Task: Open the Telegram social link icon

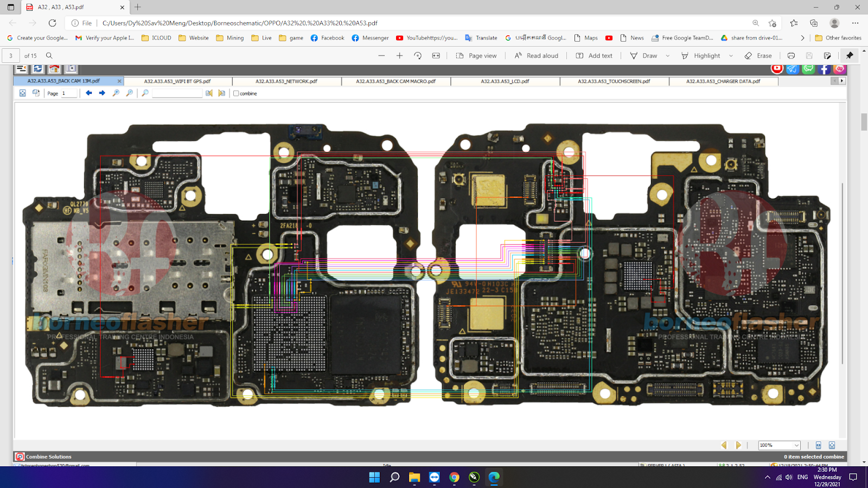Action: (793, 69)
